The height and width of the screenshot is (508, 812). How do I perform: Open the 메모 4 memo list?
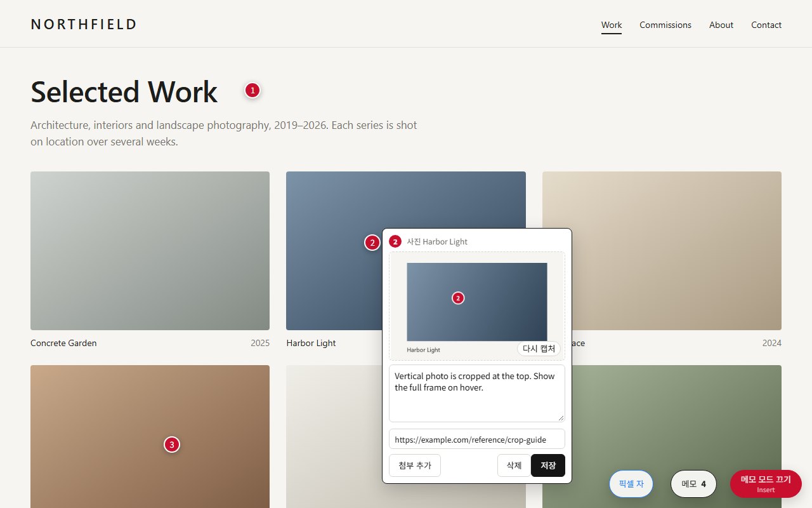point(694,484)
